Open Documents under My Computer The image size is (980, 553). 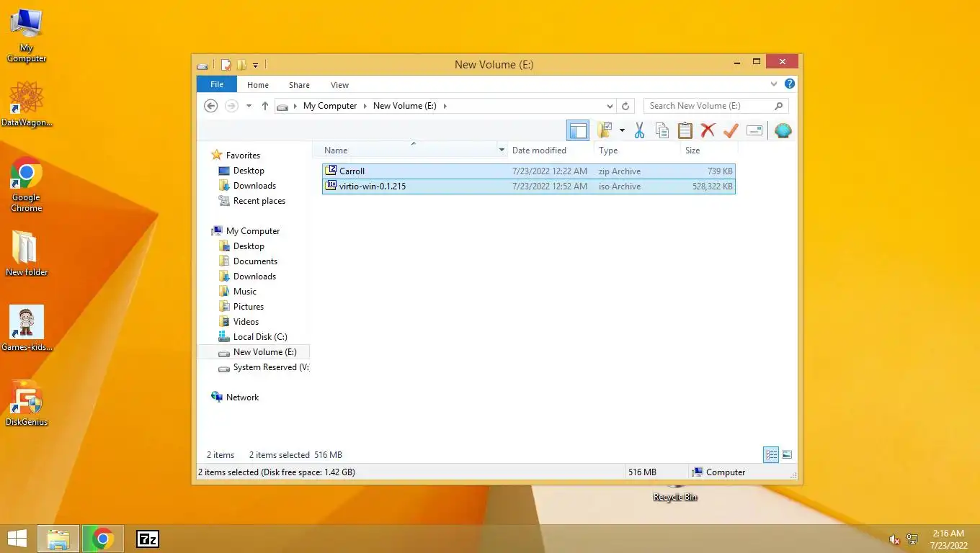[255, 261]
